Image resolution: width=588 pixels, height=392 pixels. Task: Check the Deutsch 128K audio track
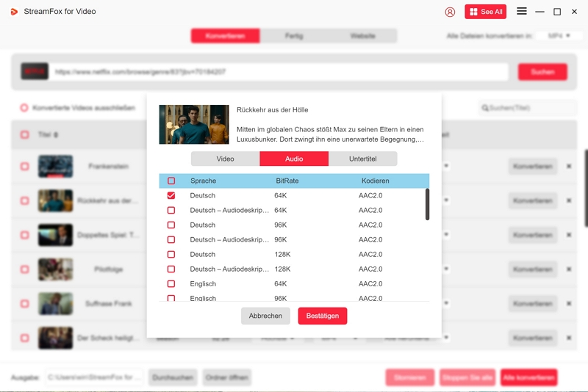tap(171, 254)
